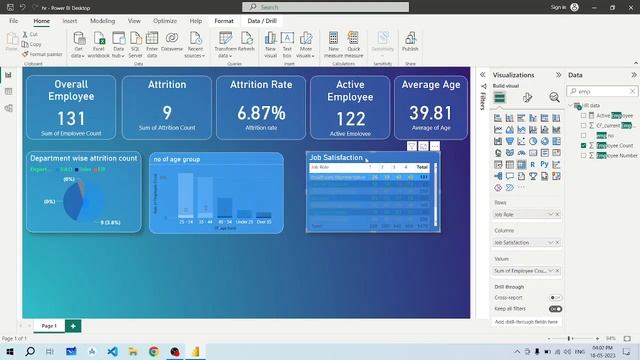Click the Cut button in Clipboard group
The height and width of the screenshot is (360, 640).
pyautogui.click(x=30, y=35)
